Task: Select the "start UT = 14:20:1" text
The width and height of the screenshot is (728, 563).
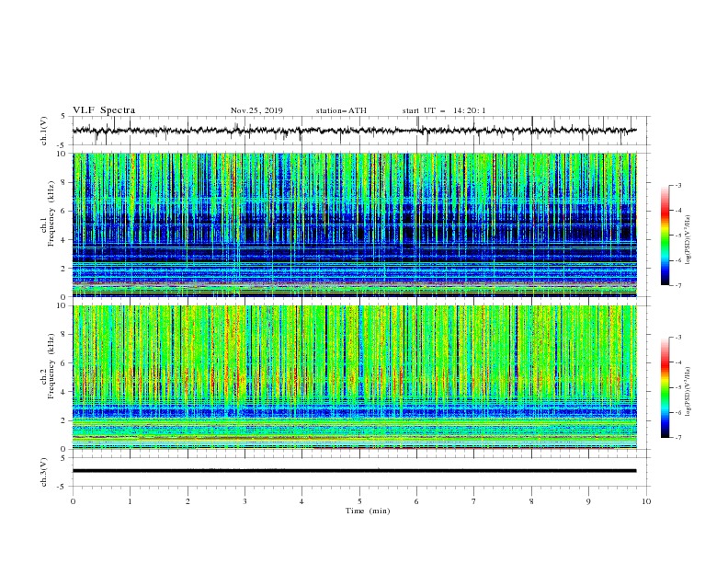Action: (x=444, y=110)
